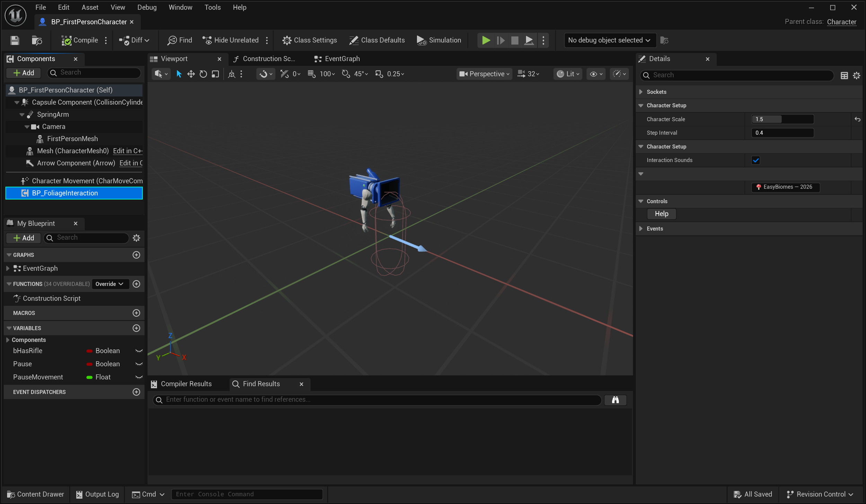Click the binoculars find-in-blueprints icon
Screen dimensions: 866x504
(x=615, y=400)
